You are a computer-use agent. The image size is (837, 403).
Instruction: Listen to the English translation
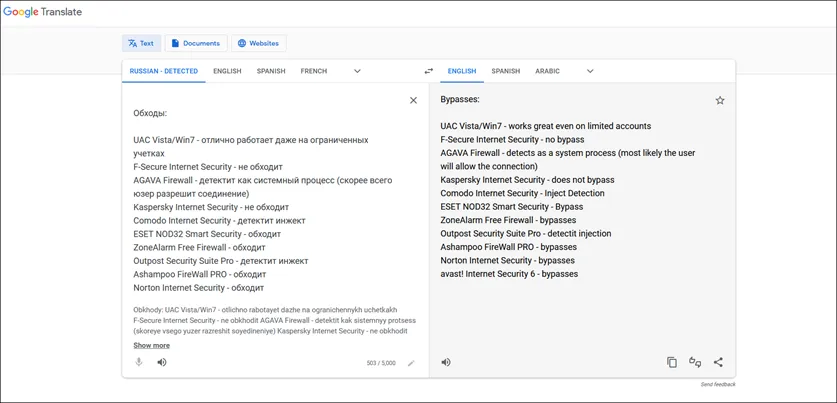click(446, 362)
